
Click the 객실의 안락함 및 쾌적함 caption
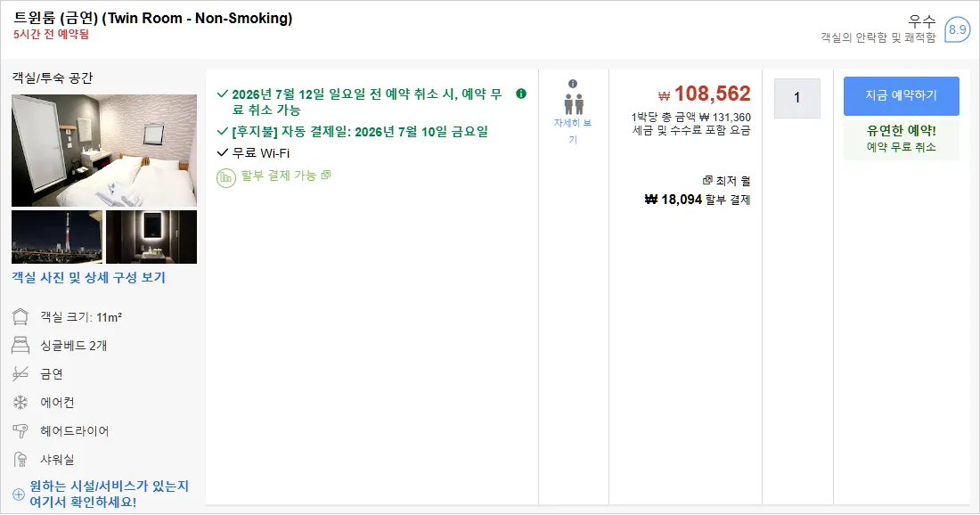[x=878, y=38]
